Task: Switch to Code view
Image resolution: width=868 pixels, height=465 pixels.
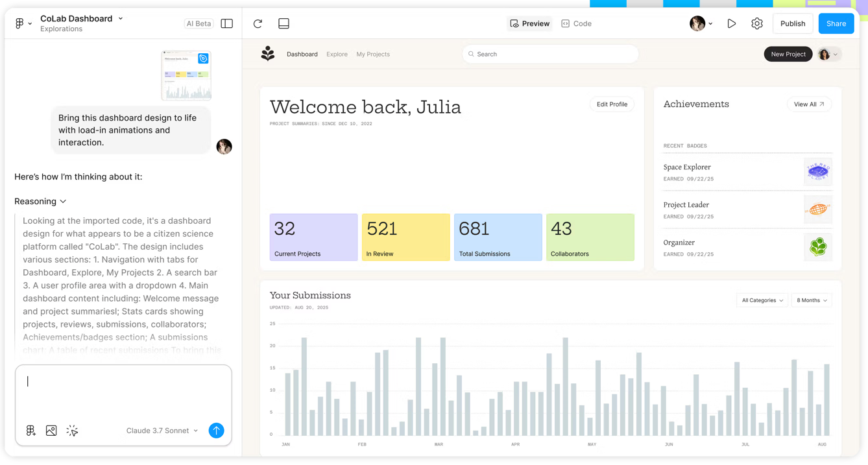Action: [576, 23]
